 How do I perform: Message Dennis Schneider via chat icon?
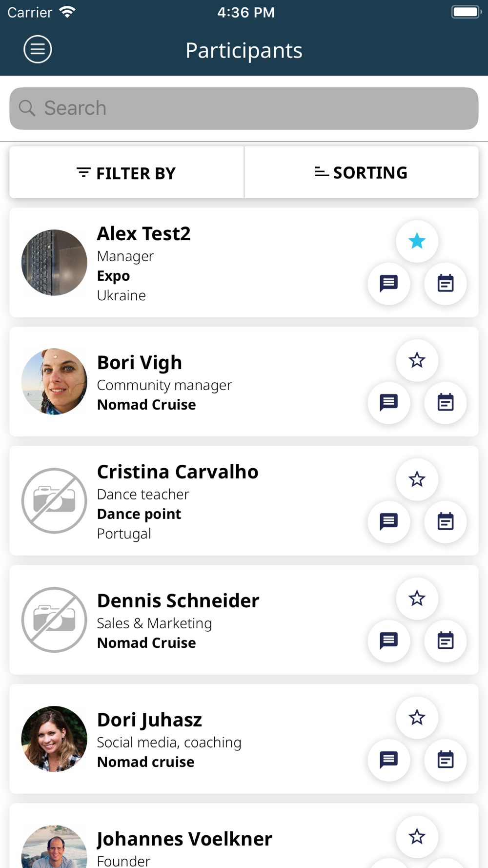388,641
